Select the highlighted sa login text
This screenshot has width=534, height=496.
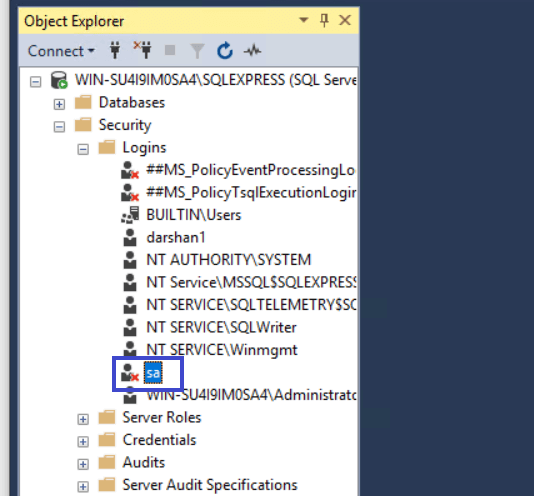153,373
